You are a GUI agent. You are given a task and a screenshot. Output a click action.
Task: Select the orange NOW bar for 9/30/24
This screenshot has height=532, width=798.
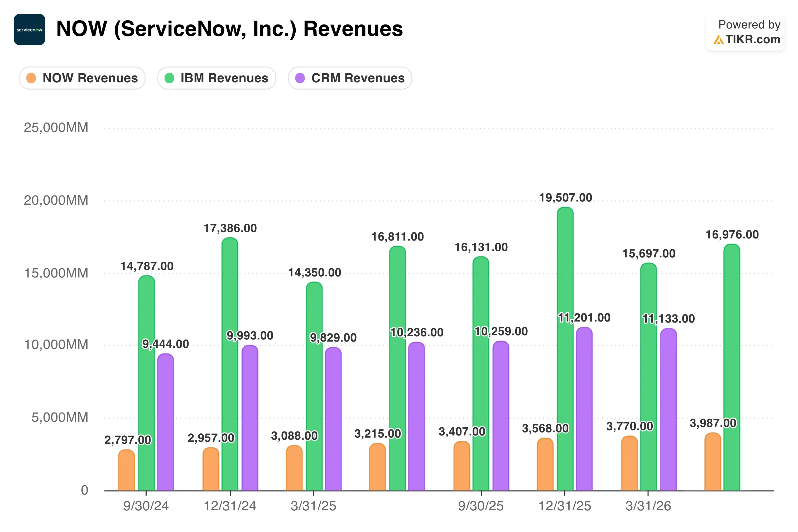point(127,470)
